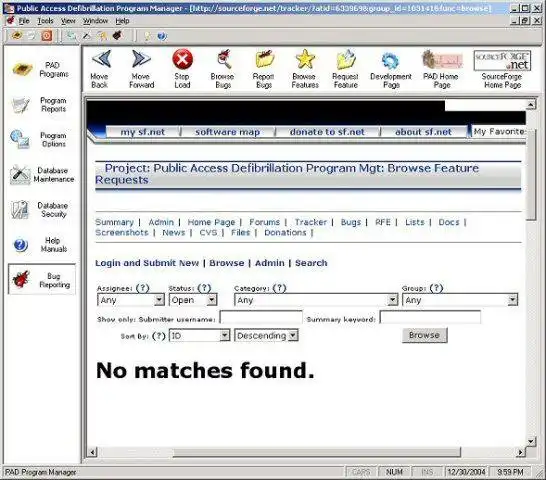Click the NUM indicator in the status bar
546x480 pixels.
[394, 472]
